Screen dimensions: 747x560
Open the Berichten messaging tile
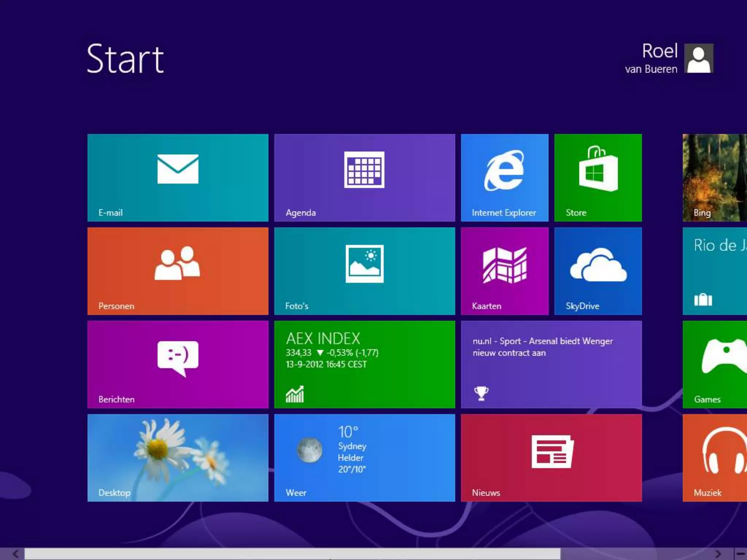point(178,364)
